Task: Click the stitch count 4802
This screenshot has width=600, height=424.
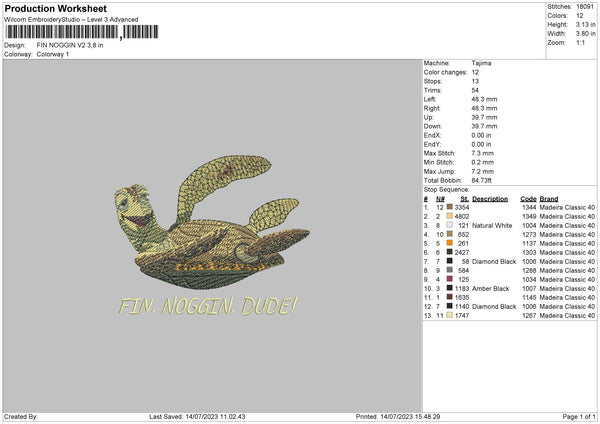Action: 462,216
